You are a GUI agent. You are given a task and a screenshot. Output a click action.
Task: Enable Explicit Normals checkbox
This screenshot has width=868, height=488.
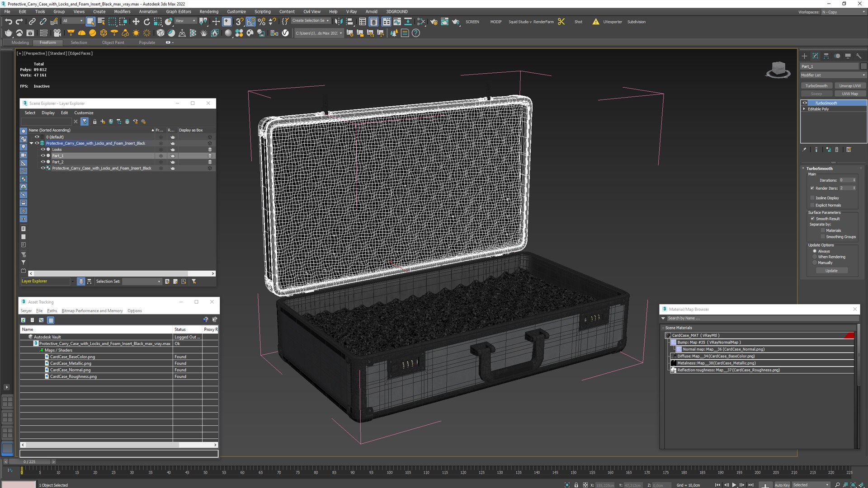(x=812, y=205)
